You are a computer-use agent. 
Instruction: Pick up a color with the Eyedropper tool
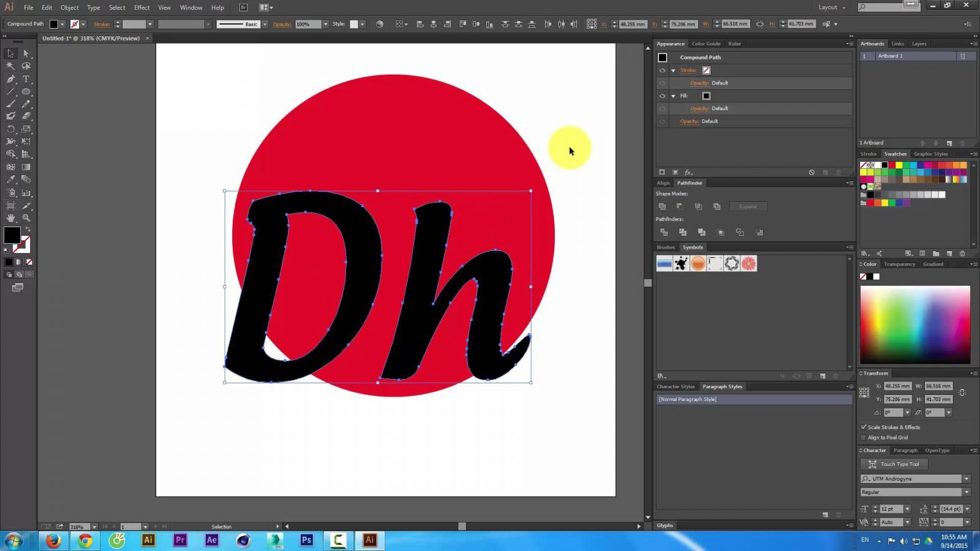10,179
